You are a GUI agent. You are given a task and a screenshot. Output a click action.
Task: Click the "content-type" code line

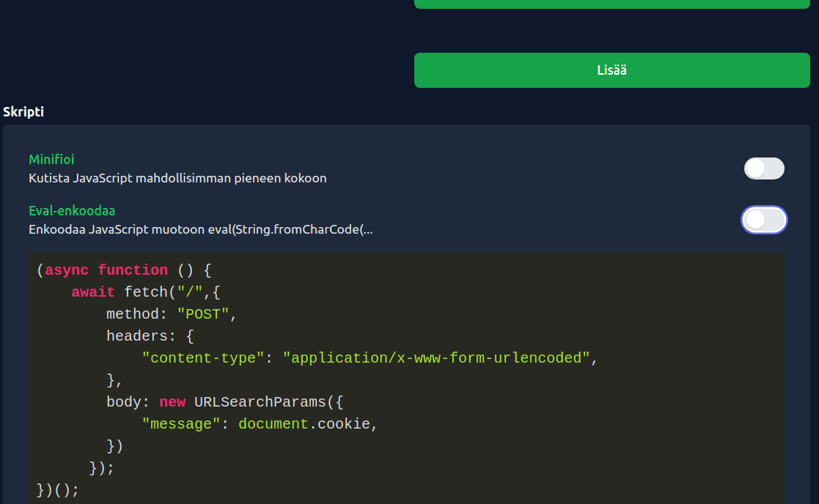[370, 358]
